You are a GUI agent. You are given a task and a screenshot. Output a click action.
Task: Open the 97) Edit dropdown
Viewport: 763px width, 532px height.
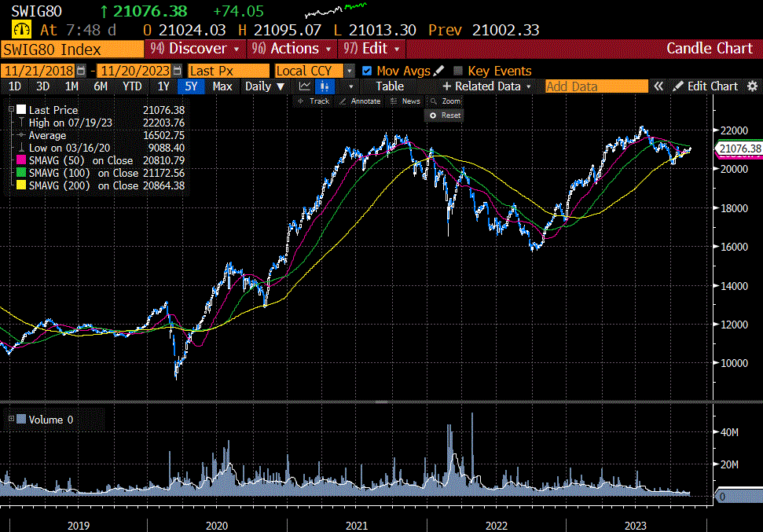click(371, 49)
